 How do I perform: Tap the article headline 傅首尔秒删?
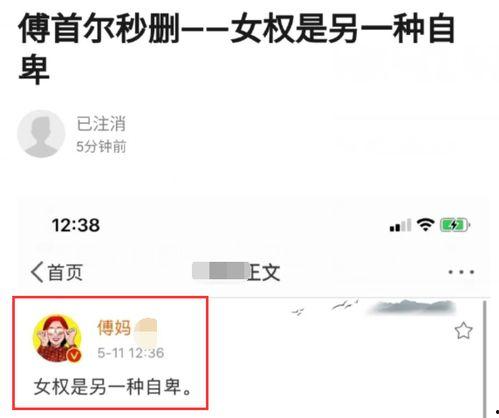99,29
